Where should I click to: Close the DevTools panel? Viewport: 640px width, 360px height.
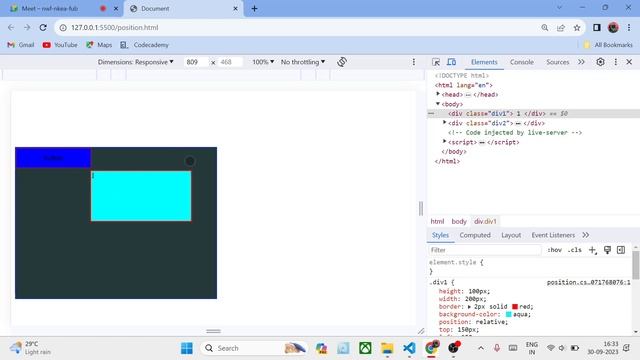tap(629, 62)
